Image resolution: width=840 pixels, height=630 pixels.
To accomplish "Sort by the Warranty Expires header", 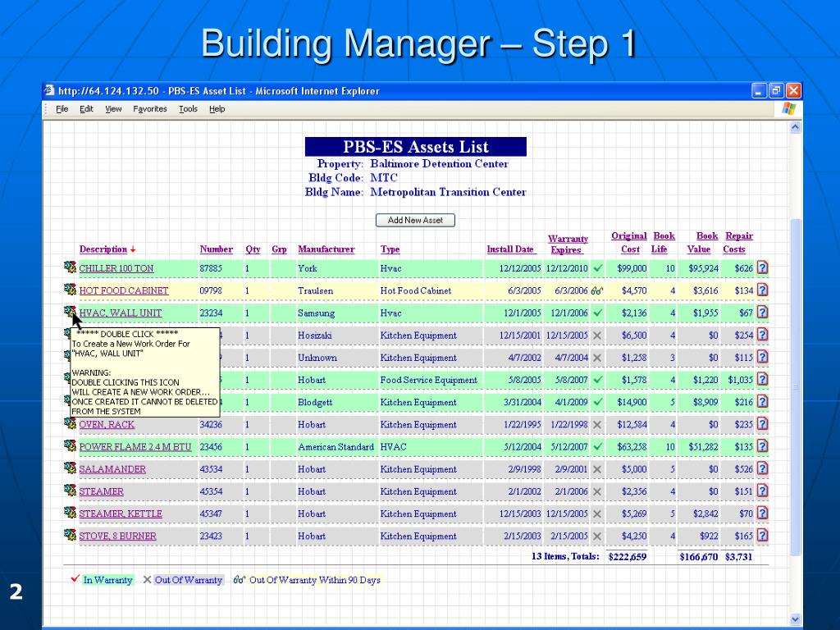I will [x=568, y=244].
